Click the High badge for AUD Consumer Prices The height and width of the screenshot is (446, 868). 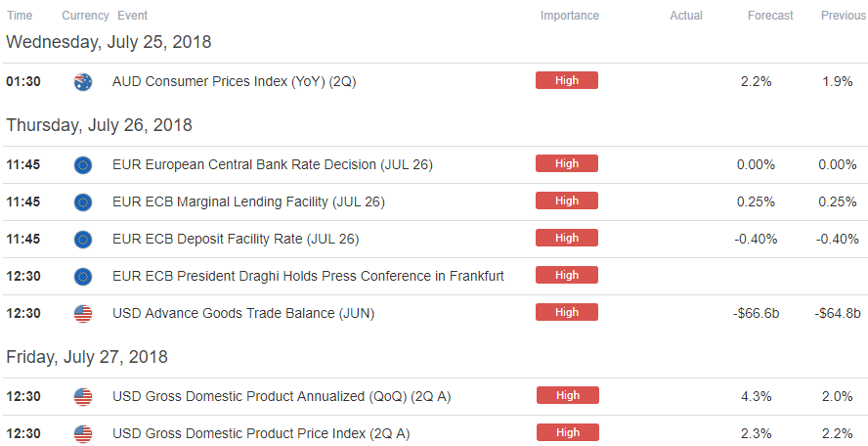[x=567, y=80]
